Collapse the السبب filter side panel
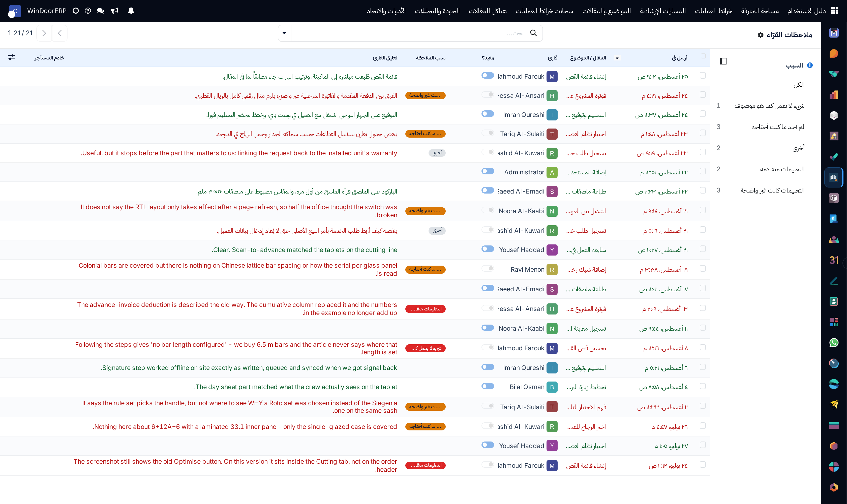847x504 pixels. [x=723, y=61]
